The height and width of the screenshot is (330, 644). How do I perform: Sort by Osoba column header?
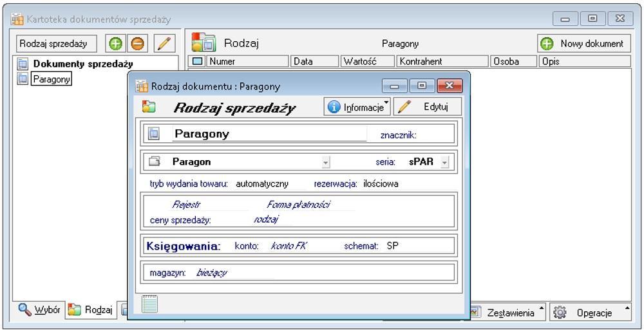click(x=514, y=61)
